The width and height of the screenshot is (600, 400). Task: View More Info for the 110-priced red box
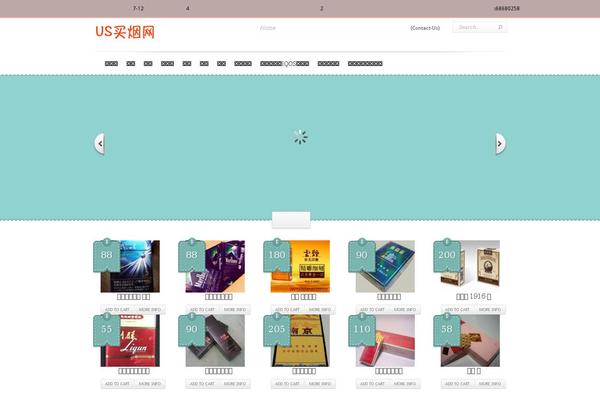point(404,384)
